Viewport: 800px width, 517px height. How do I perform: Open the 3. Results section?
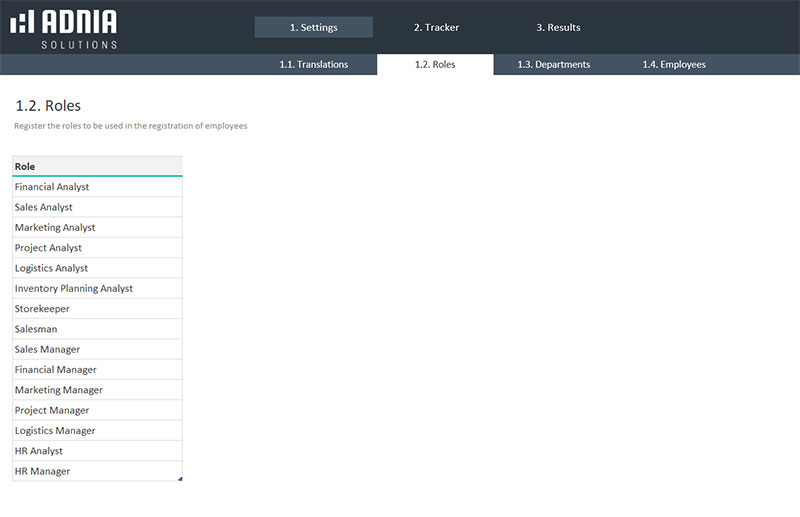pyautogui.click(x=558, y=27)
